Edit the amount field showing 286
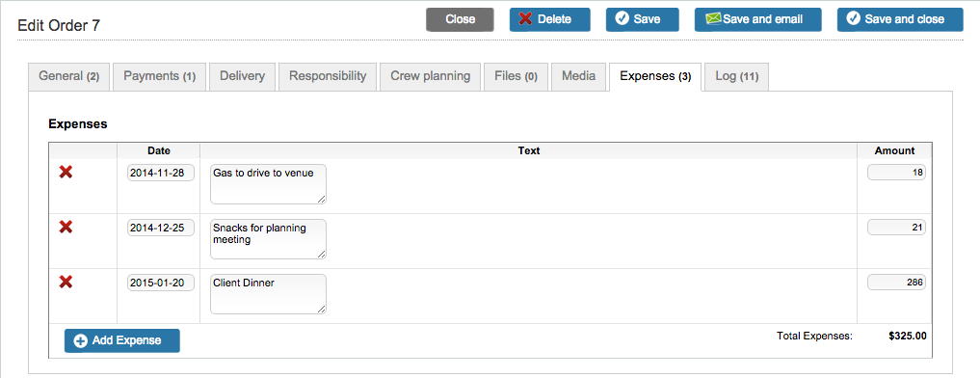The height and width of the screenshot is (378, 980). tap(896, 283)
